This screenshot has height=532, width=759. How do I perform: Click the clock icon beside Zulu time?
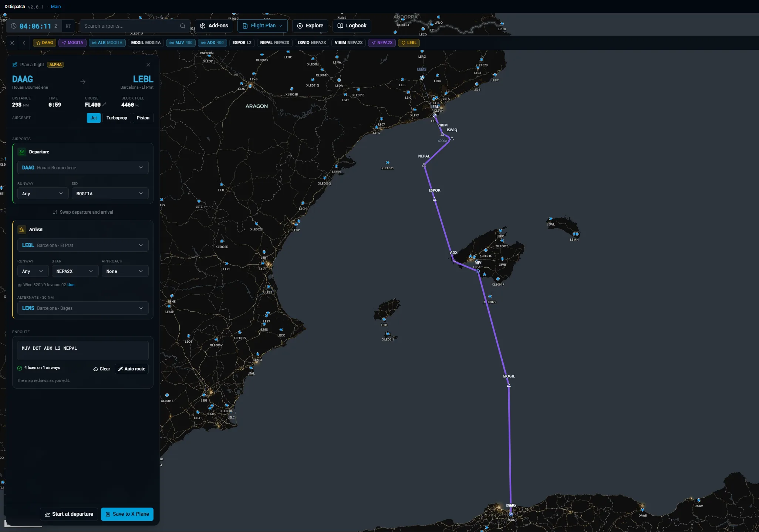pos(14,26)
